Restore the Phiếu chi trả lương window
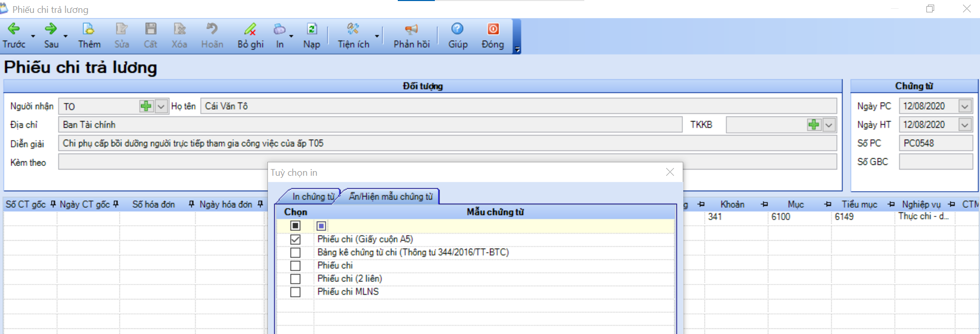Viewport: 980px width, 334px height. 930,9
